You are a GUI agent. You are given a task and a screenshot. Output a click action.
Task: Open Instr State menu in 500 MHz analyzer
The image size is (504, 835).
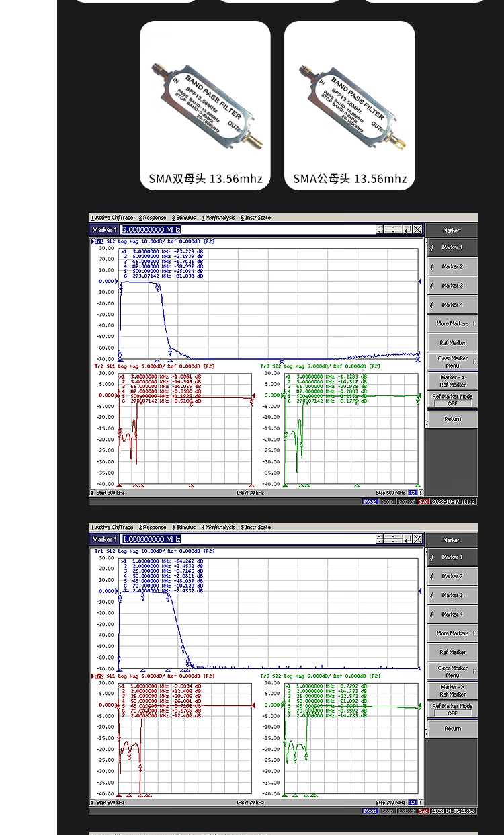pos(256,218)
